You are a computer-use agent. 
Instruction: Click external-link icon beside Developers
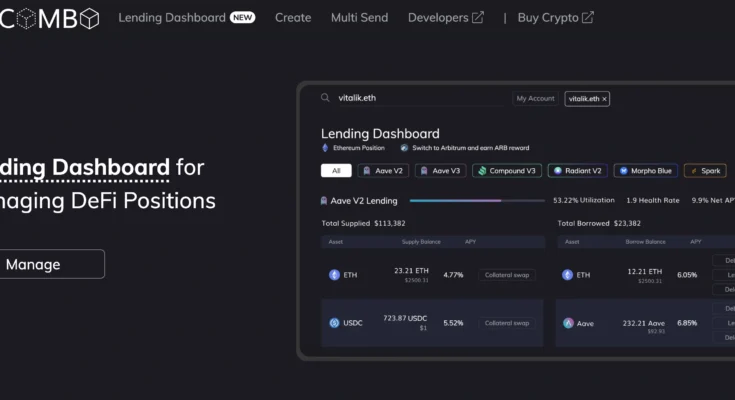(478, 18)
